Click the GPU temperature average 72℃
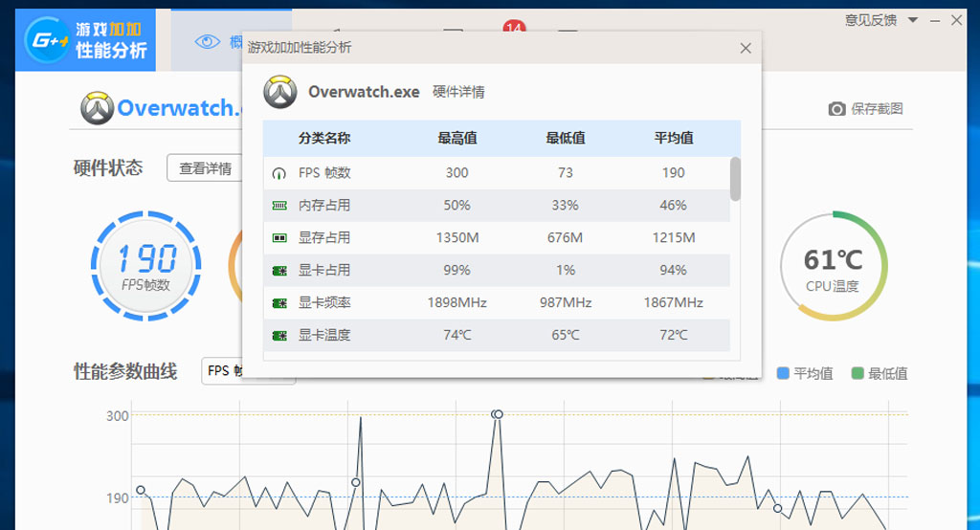The height and width of the screenshot is (530, 980). (673, 336)
